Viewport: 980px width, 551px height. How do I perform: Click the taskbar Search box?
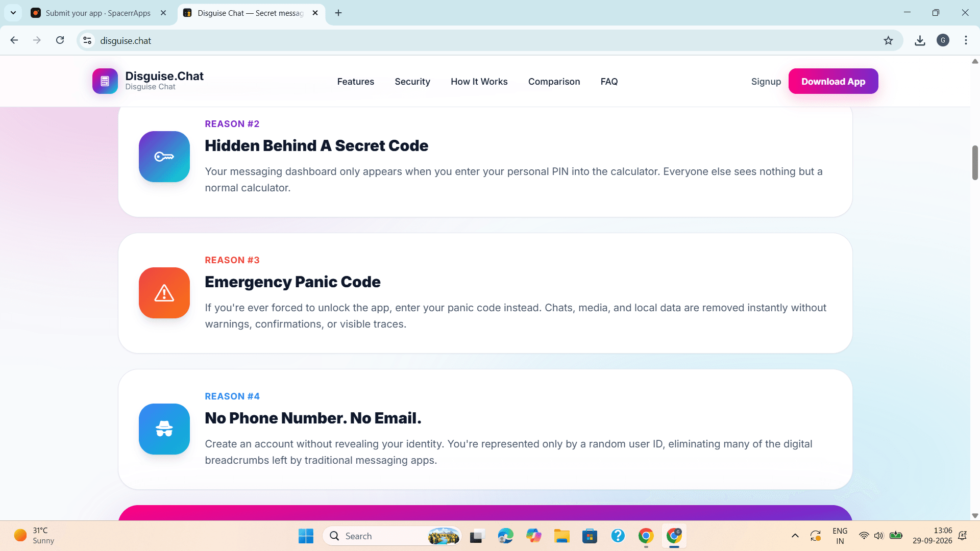tap(392, 536)
